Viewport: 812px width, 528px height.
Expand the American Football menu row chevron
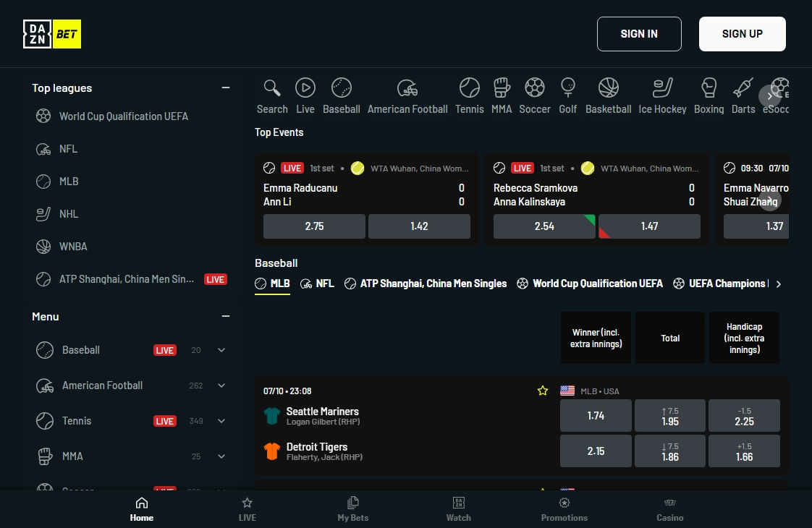coord(221,386)
